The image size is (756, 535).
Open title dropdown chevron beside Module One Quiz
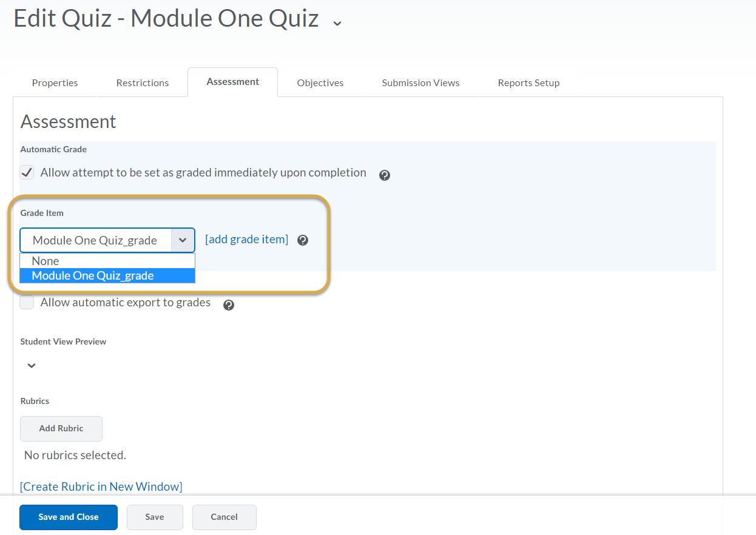click(337, 23)
